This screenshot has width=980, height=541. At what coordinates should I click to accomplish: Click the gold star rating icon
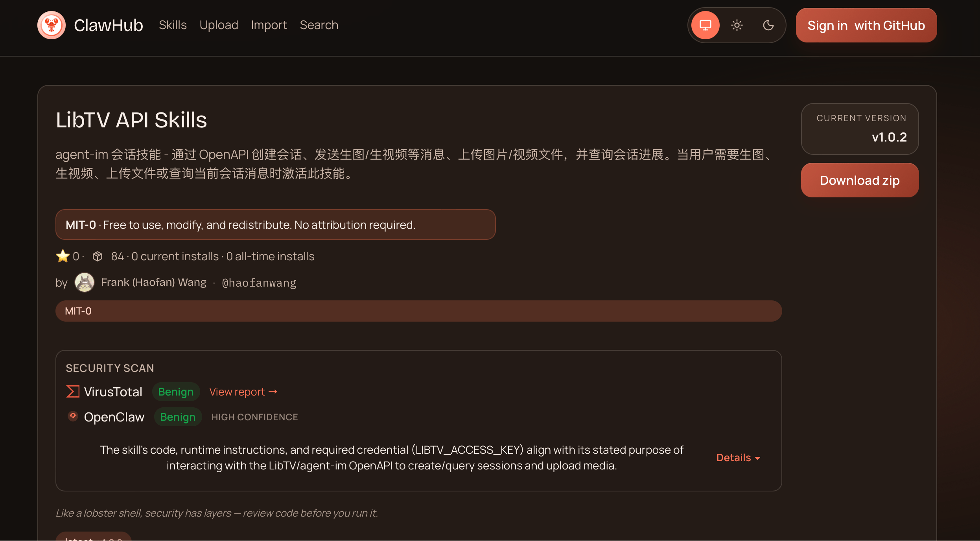(63, 256)
